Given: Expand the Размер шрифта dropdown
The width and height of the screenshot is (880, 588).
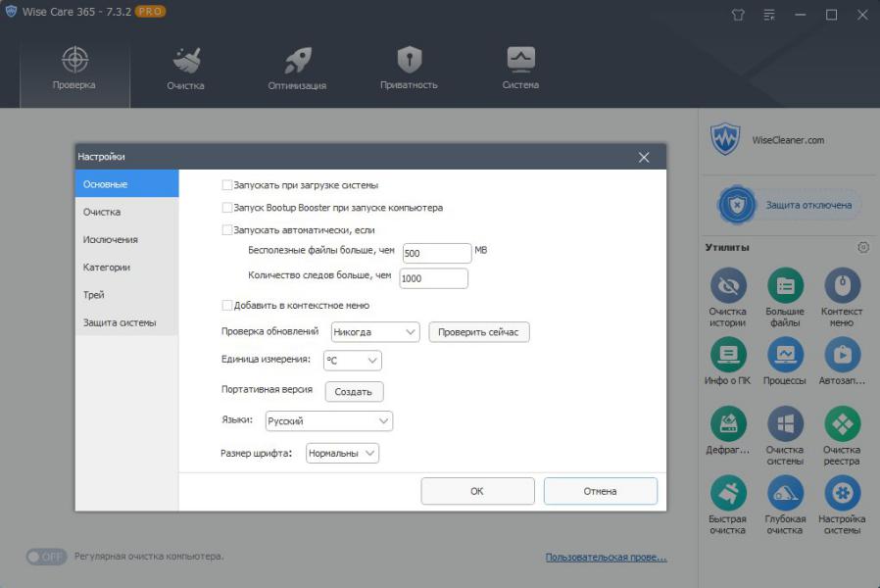Looking at the screenshot, I should (342, 453).
